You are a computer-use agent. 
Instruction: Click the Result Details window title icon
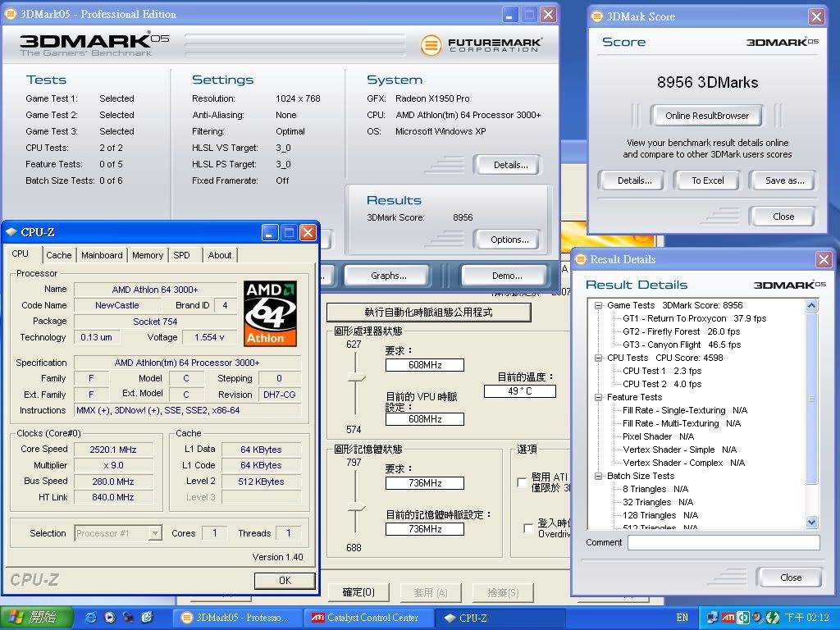[581, 260]
